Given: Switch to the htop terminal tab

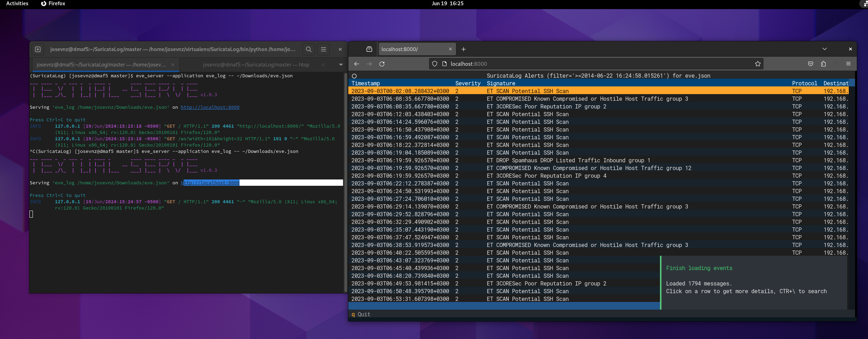Looking at the screenshot, I should (x=256, y=64).
